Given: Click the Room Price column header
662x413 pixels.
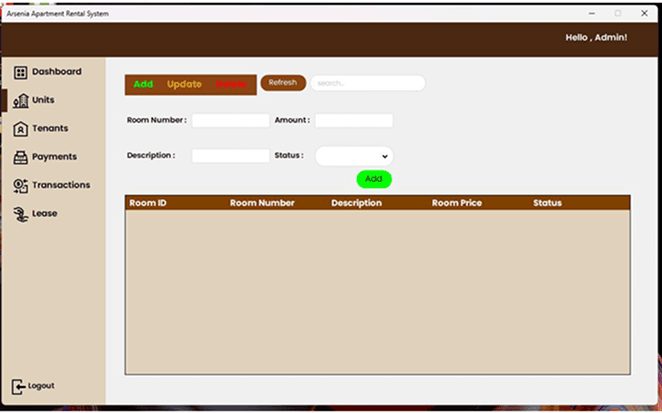Looking at the screenshot, I should pos(456,203).
